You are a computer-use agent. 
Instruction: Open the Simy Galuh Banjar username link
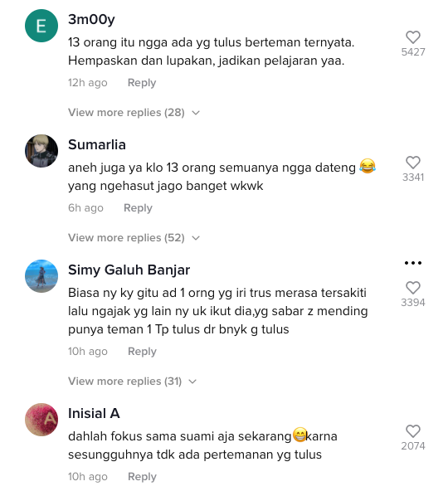click(x=129, y=270)
